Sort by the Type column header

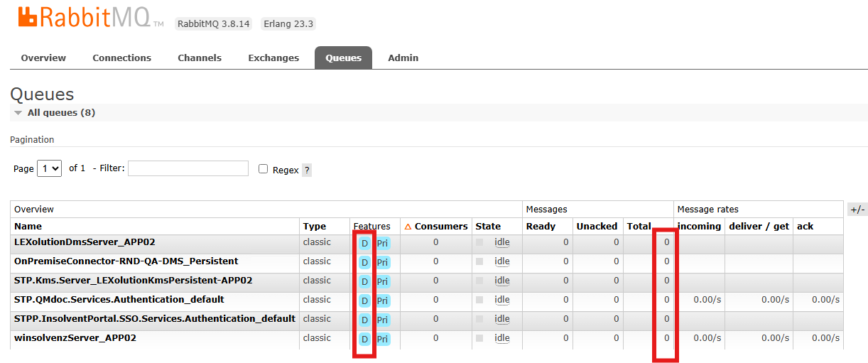tap(315, 226)
